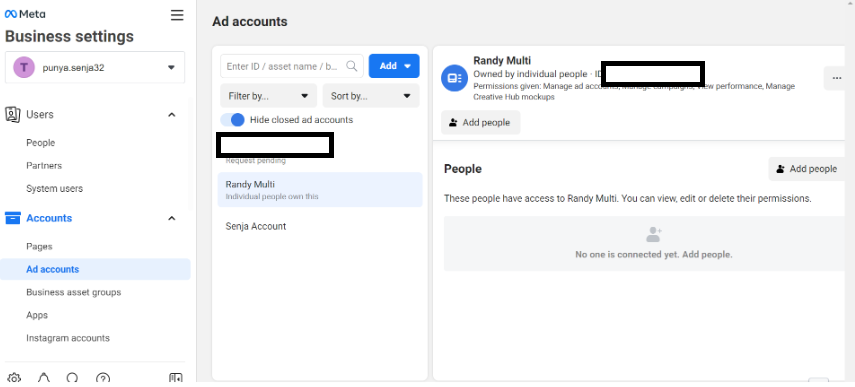Image resolution: width=855 pixels, height=387 pixels.
Task: Select the Randy Multi ad account row
Action: point(320,190)
